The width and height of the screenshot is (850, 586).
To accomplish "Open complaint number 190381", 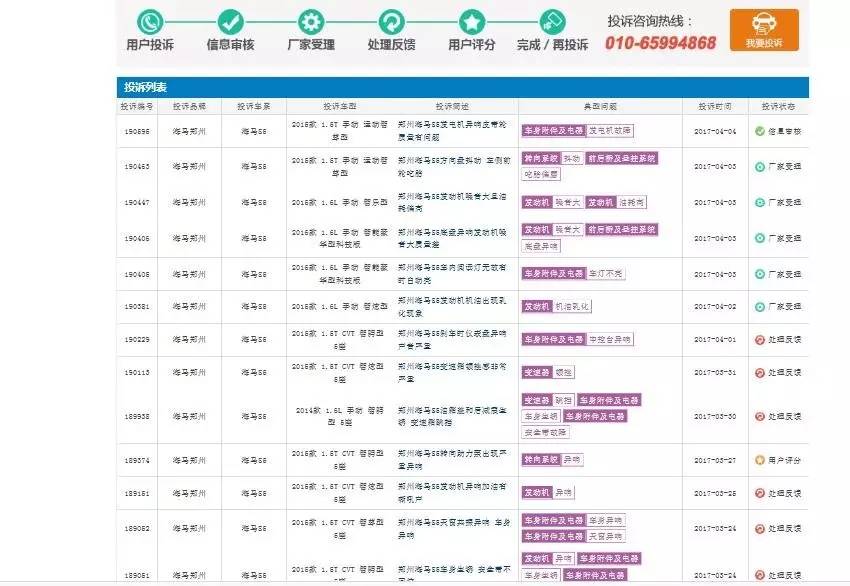I will click(x=137, y=306).
